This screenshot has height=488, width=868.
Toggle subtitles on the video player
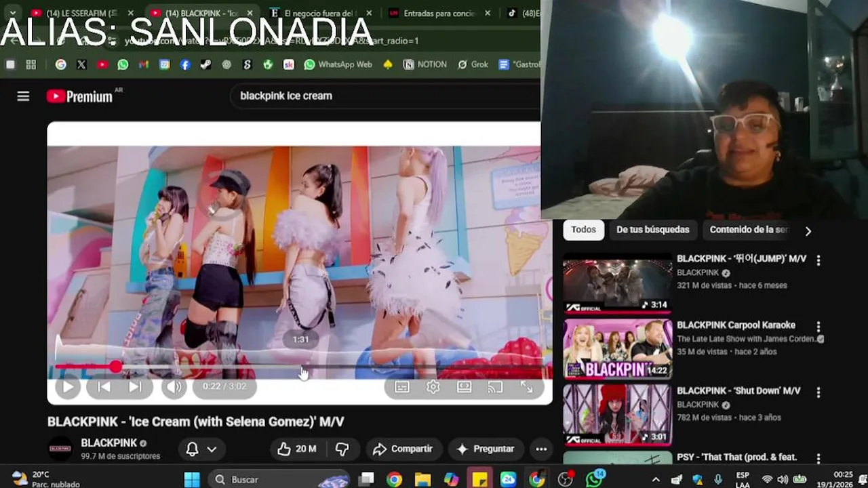[x=402, y=387]
